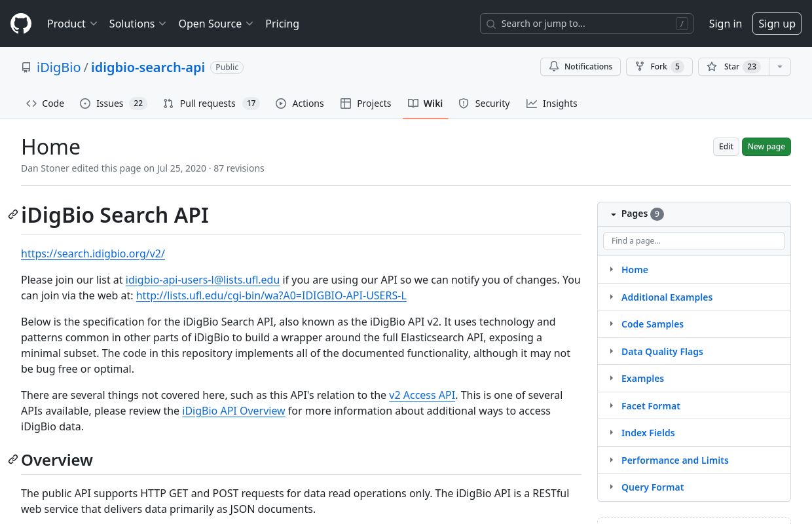
Task: Collapse the Pages section
Action: pyautogui.click(x=614, y=214)
